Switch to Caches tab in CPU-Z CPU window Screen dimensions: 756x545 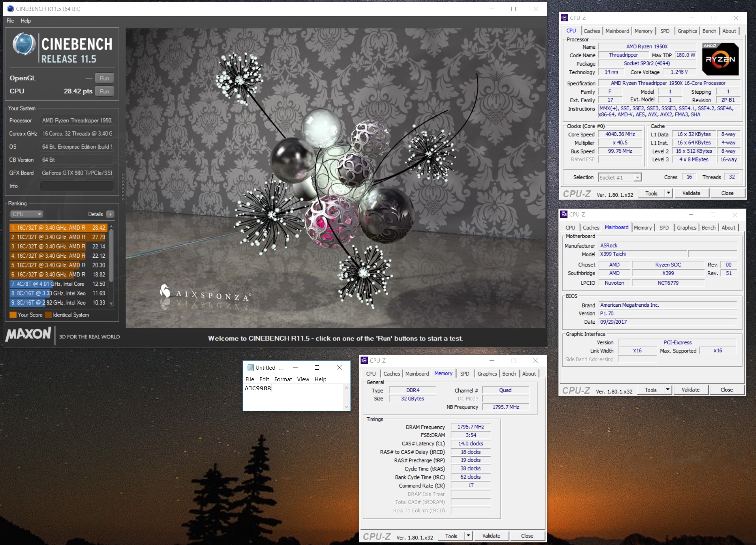(x=592, y=31)
